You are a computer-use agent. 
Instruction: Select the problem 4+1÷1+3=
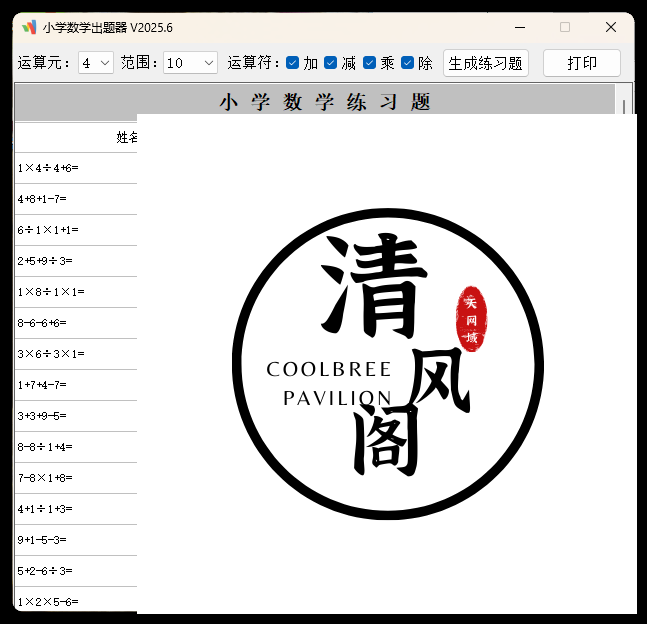point(45,509)
